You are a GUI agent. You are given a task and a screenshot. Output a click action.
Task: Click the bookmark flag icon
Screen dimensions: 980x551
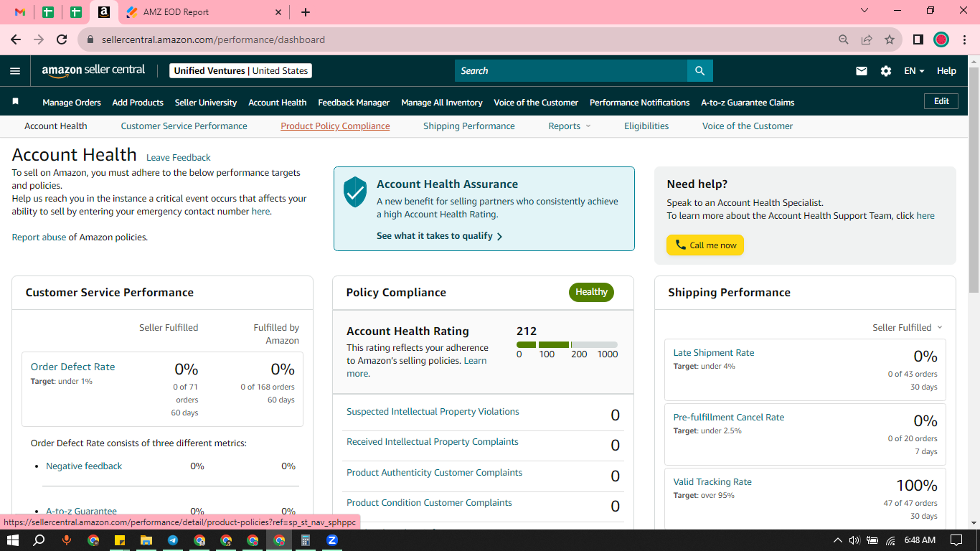pyautogui.click(x=15, y=102)
